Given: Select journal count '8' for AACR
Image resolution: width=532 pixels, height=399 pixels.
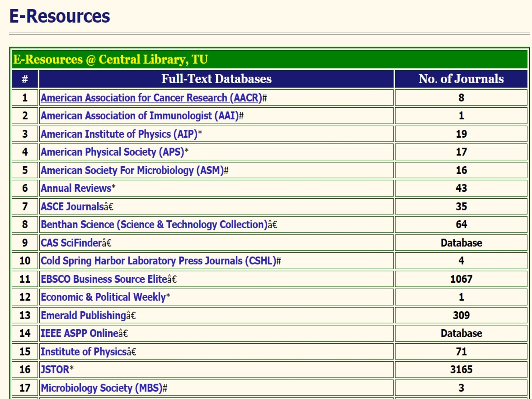Looking at the screenshot, I should [461, 98].
